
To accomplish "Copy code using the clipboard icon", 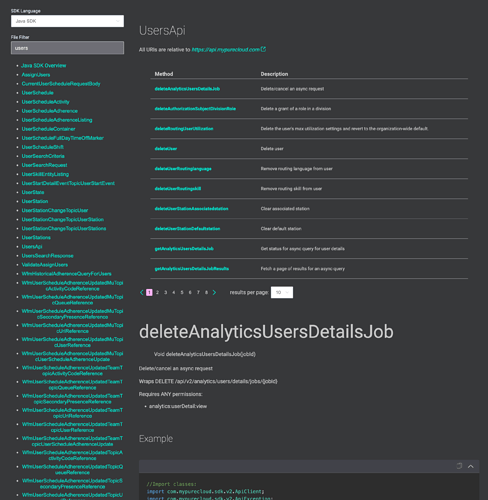I will [459, 466].
